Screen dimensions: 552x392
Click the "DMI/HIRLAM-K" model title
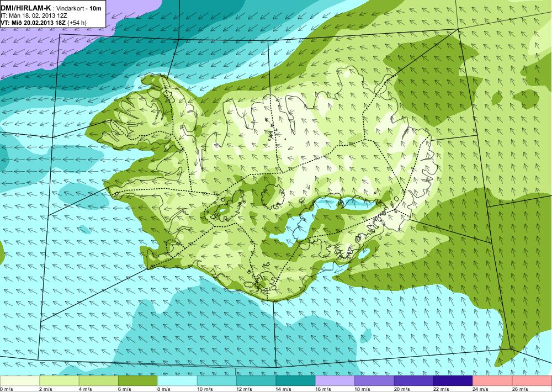click(x=26, y=7)
